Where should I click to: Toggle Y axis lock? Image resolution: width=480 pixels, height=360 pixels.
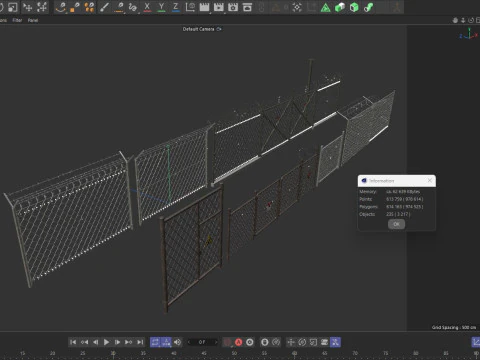click(x=161, y=7)
